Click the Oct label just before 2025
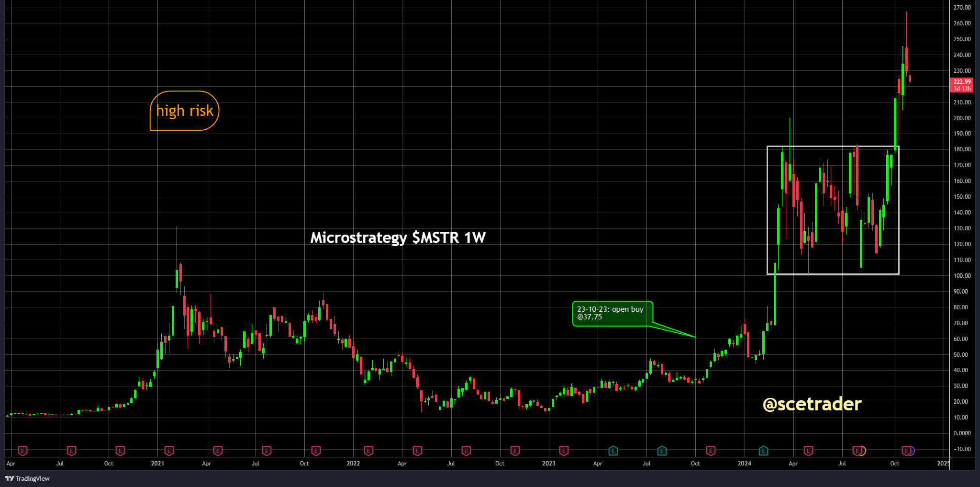The width and height of the screenshot is (980, 487). click(x=894, y=464)
